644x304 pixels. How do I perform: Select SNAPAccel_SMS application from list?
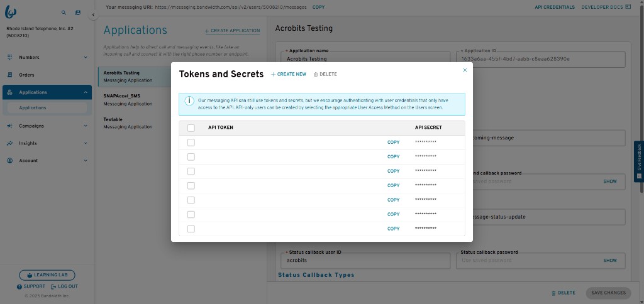[135, 100]
